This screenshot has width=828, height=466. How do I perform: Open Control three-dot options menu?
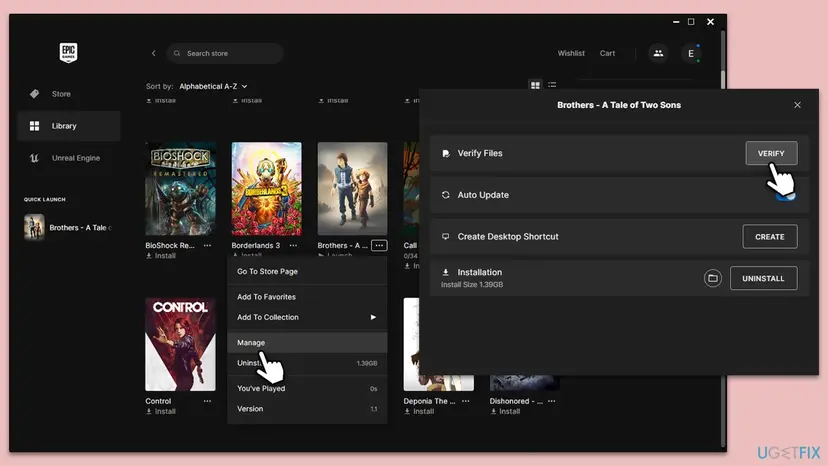coord(208,401)
